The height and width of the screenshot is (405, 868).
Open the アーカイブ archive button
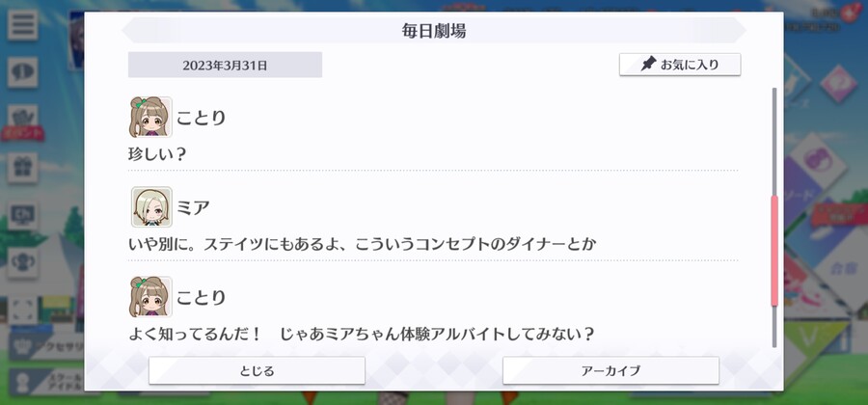pos(610,370)
